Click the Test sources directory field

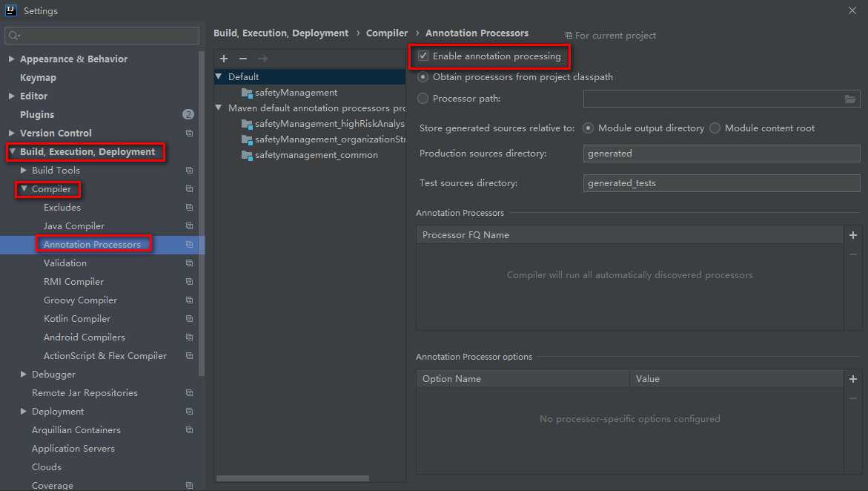pos(721,183)
